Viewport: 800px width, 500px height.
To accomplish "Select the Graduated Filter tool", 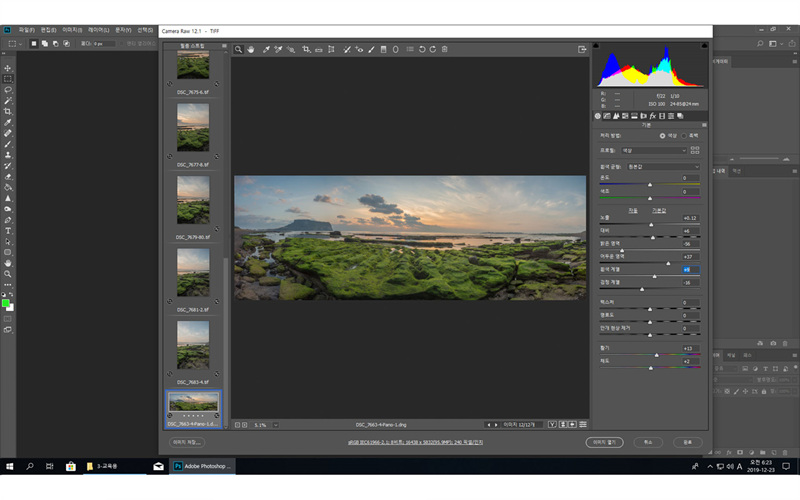I will (x=383, y=49).
